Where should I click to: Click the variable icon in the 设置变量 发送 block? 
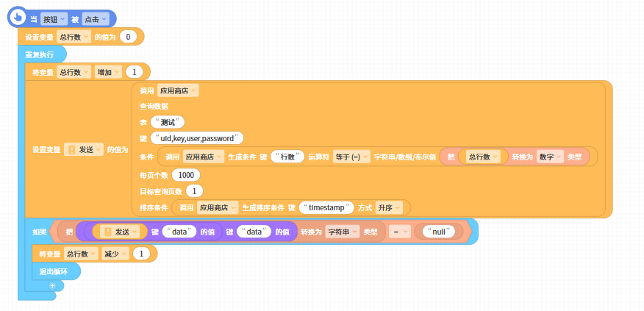(72, 149)
